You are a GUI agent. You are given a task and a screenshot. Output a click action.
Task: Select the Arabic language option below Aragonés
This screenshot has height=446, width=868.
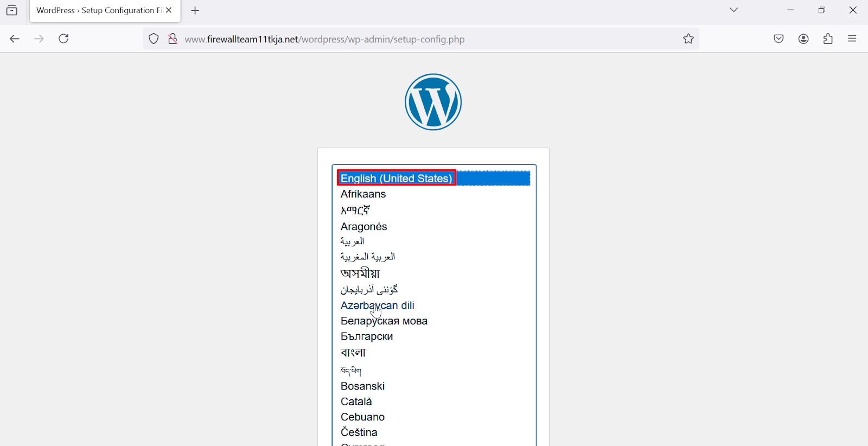pos(433,241)
